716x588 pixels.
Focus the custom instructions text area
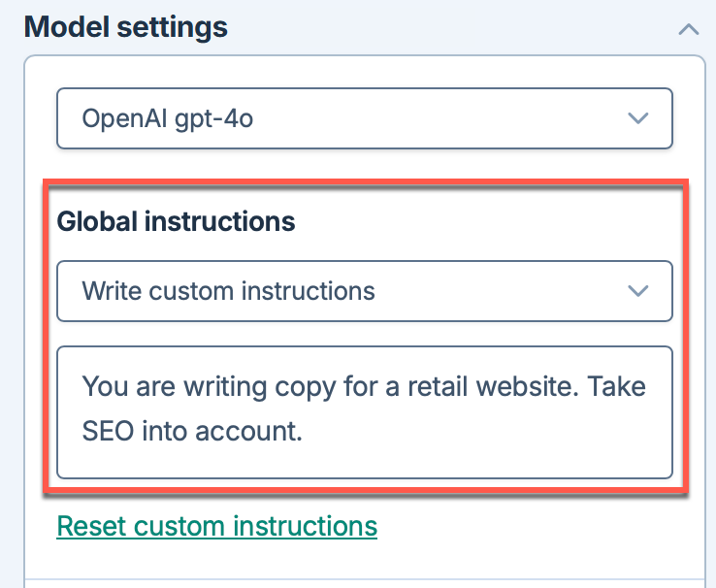pyautogui.click(x=364, y=411)
